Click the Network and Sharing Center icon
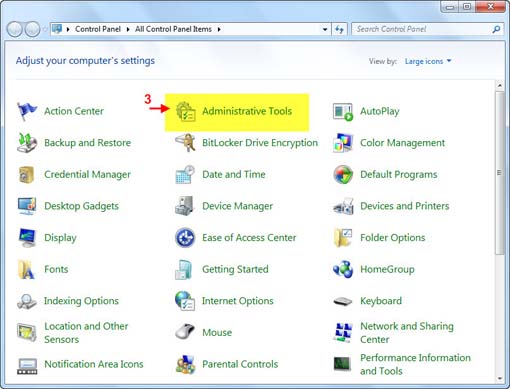Screen dimensions: 510x389 click(x=343, y=332)
